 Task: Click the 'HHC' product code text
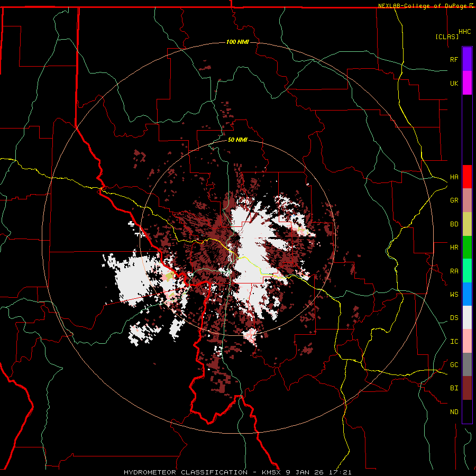465,32
